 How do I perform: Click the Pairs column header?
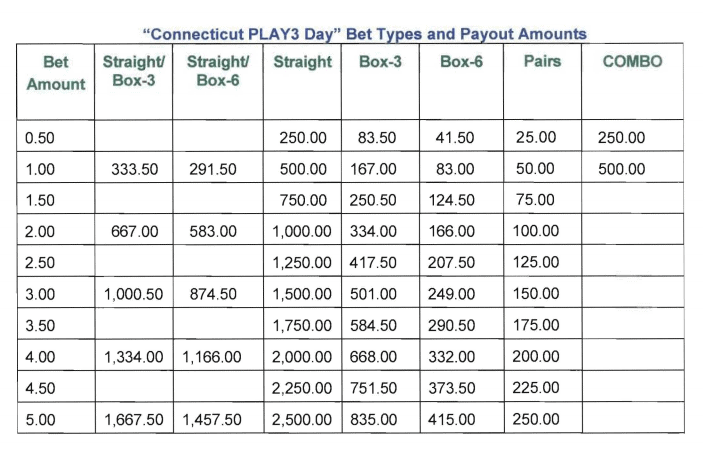[x=542, y=61]
